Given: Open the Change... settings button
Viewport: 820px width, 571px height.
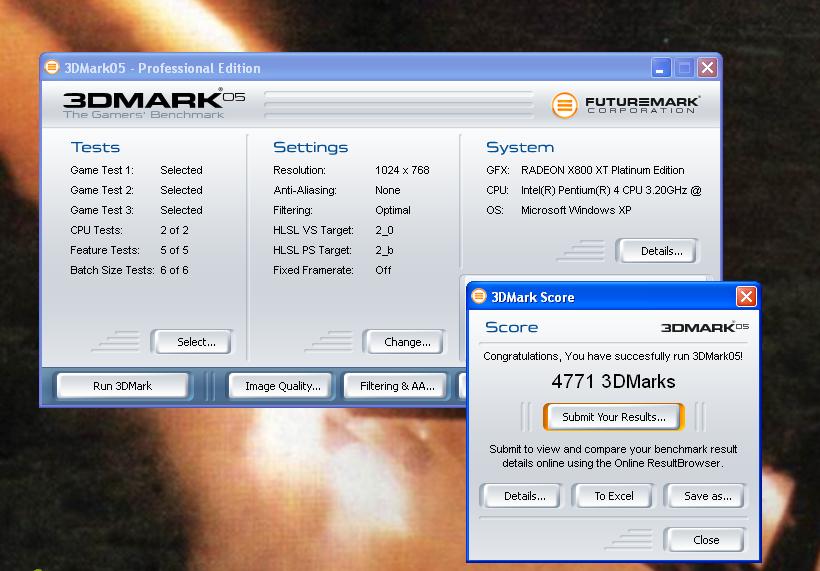Looking at the screenshot, I should click(x=404, y=342).
